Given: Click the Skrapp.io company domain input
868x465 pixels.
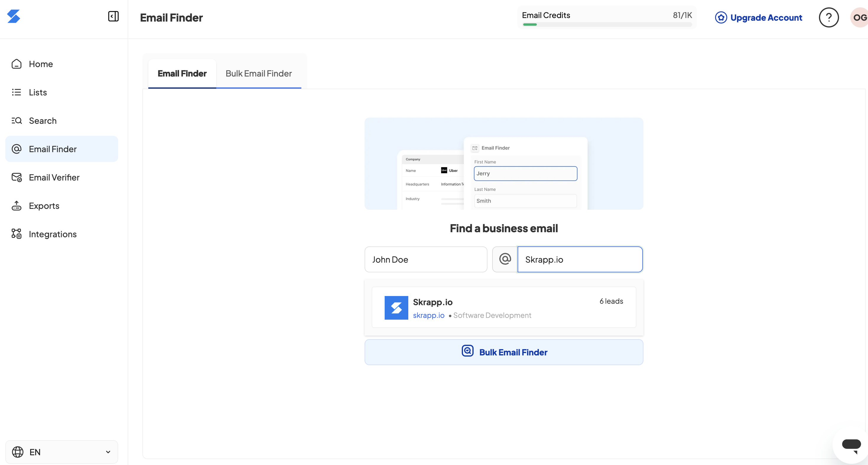Looking at the screenshot, I should [580, 259].
